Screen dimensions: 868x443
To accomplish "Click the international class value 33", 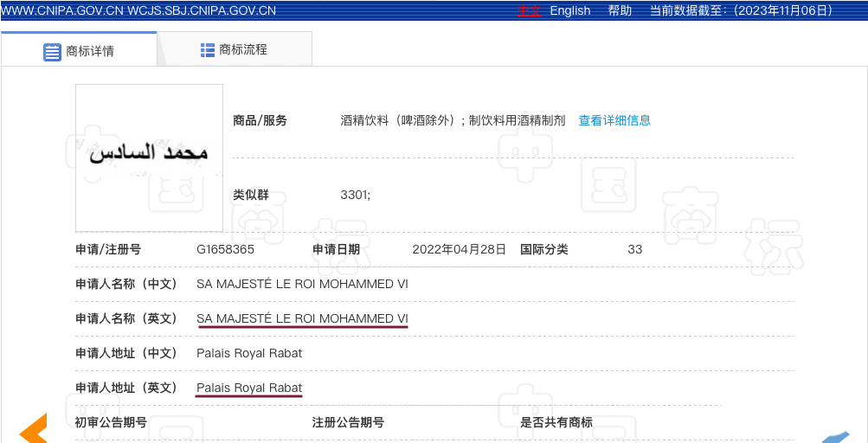I will tap(635, 249).
